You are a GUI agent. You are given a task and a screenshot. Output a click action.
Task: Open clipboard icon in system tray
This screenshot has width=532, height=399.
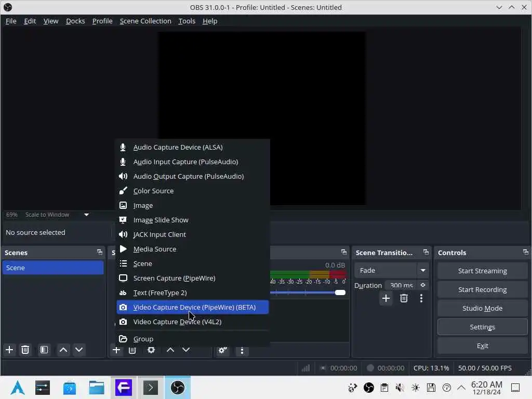(x=384, y=388)
